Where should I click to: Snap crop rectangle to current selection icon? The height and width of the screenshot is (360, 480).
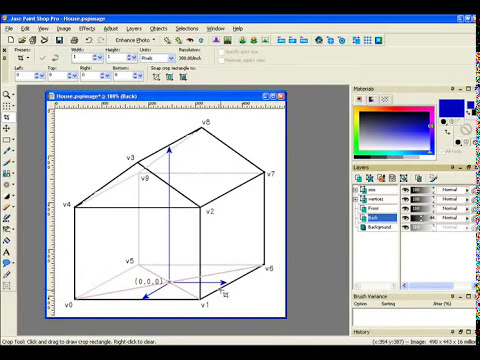(x=156, y=77)
